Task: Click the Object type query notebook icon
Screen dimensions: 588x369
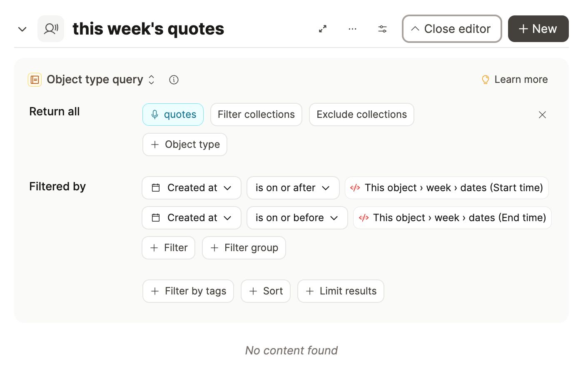Action: [35, 80]
